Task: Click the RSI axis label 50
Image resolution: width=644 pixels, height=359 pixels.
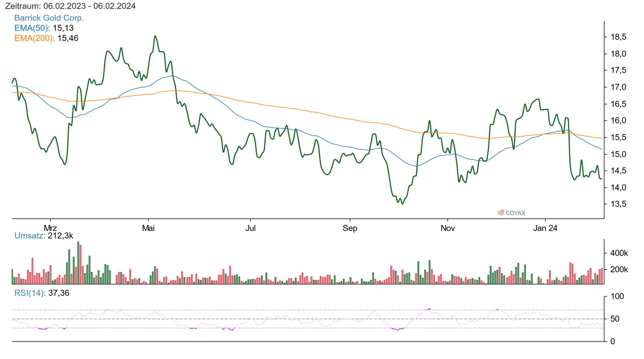Action: 615,319
